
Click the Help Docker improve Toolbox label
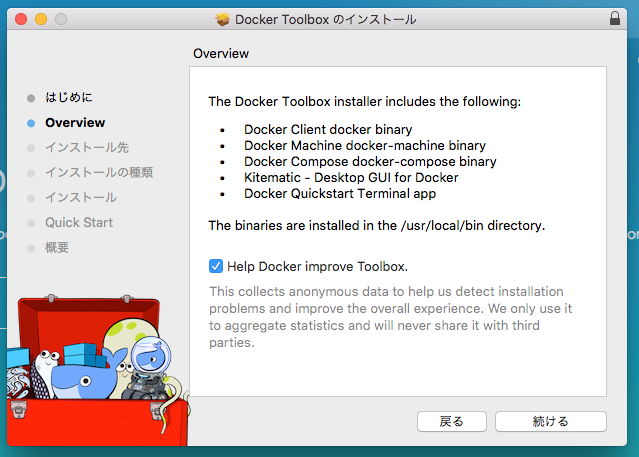317,266
